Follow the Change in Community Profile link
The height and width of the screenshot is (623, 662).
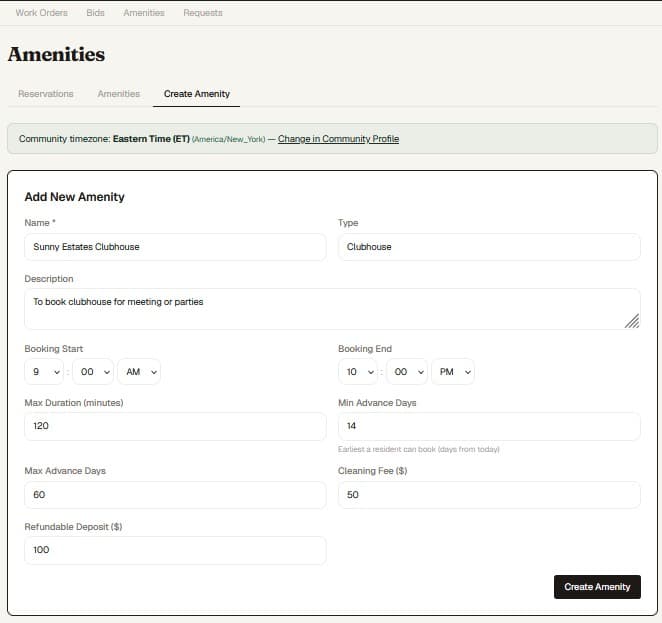pyautogui.click(x=338, y=139)
